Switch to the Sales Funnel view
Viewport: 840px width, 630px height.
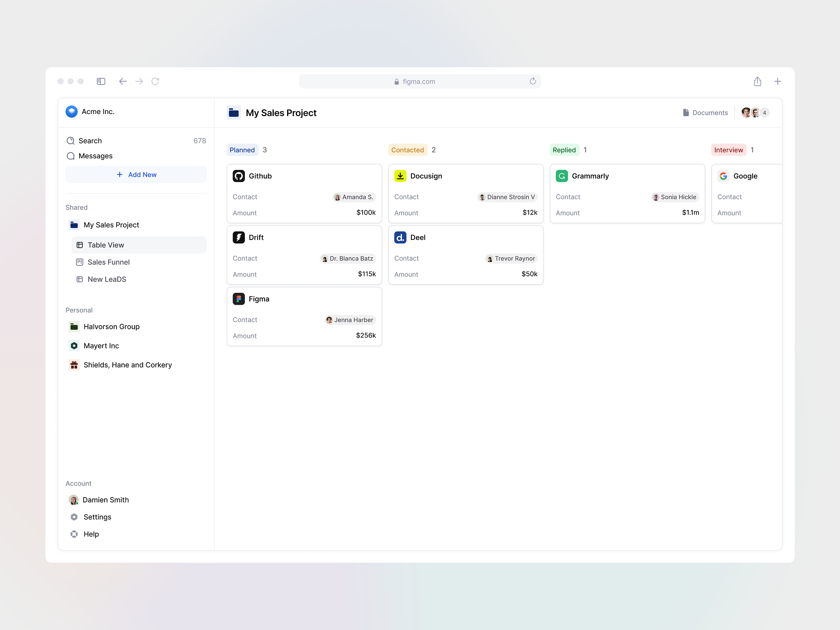(108, 262)
